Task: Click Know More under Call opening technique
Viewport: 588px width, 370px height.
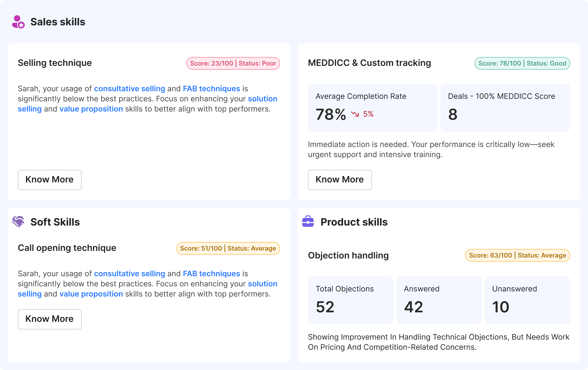Action: coord(50,319)
